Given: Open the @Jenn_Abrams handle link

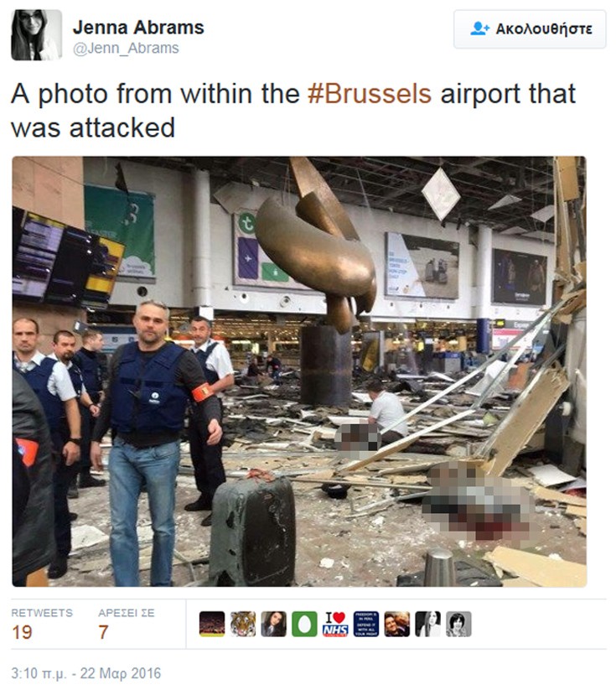Looking at the screenshot, I should point(126,48).
